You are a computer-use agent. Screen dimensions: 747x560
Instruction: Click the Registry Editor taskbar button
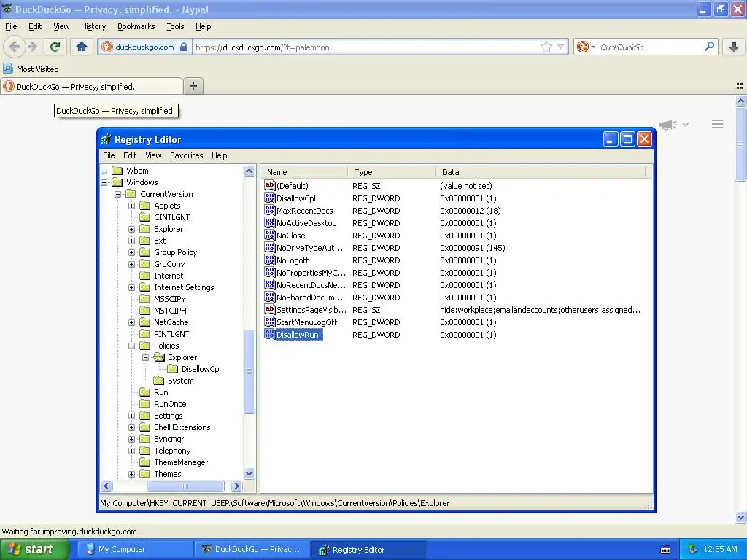(368, 550)
